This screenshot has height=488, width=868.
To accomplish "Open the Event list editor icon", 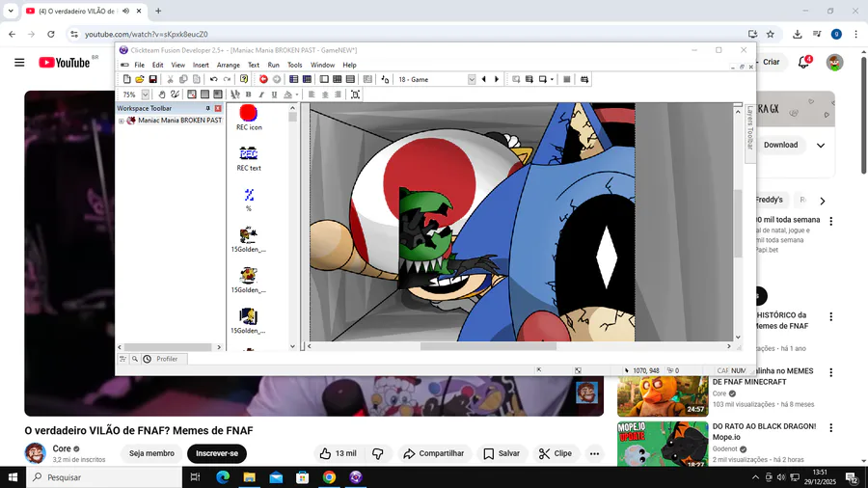I will tap(350, 80).
